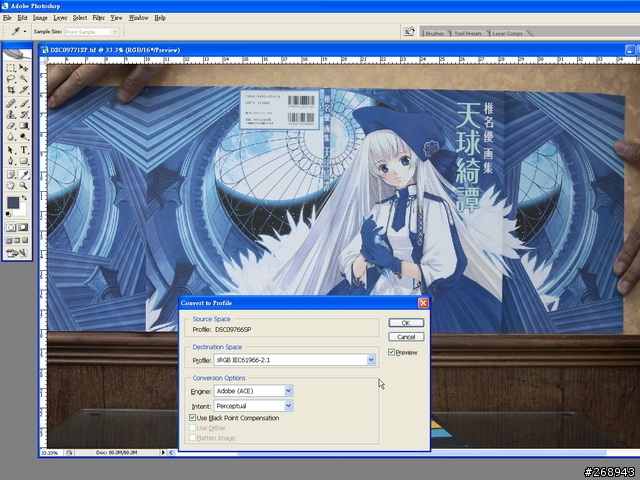Select the Lasso tool
This screenshot has width=640, height=480.
point(11,79)
